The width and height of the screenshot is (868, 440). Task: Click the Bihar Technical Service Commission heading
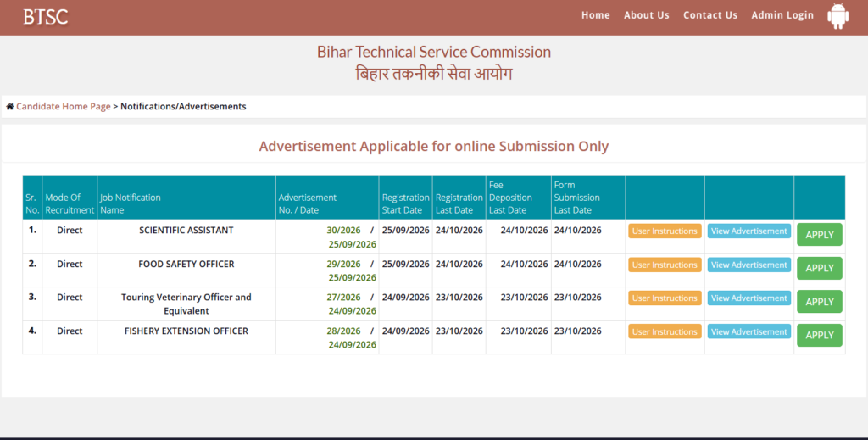click(x=434, y=52)
